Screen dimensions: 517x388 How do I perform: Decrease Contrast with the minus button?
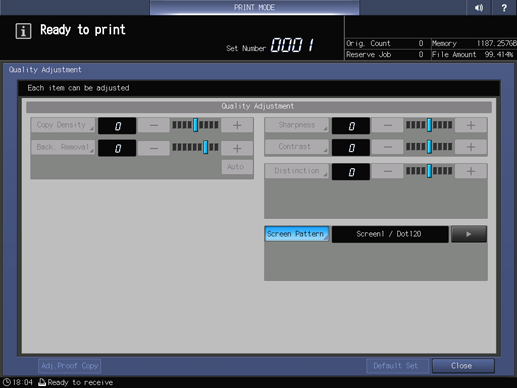click(x=387, y=147)
